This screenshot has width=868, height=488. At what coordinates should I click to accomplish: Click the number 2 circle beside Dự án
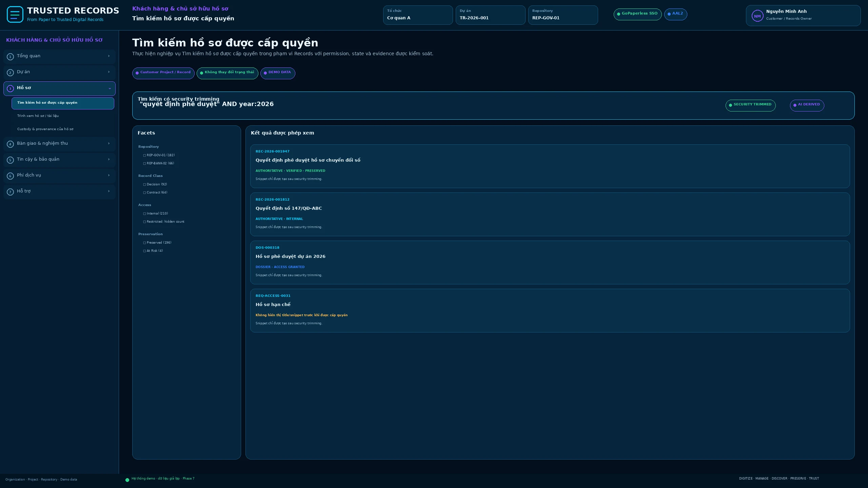point(10,73)
